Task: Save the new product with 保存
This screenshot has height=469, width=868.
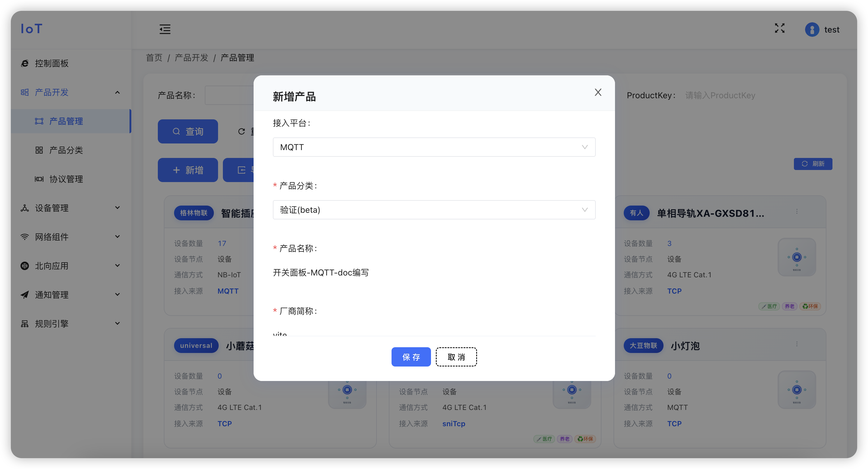Action: [x=411, y=357]
